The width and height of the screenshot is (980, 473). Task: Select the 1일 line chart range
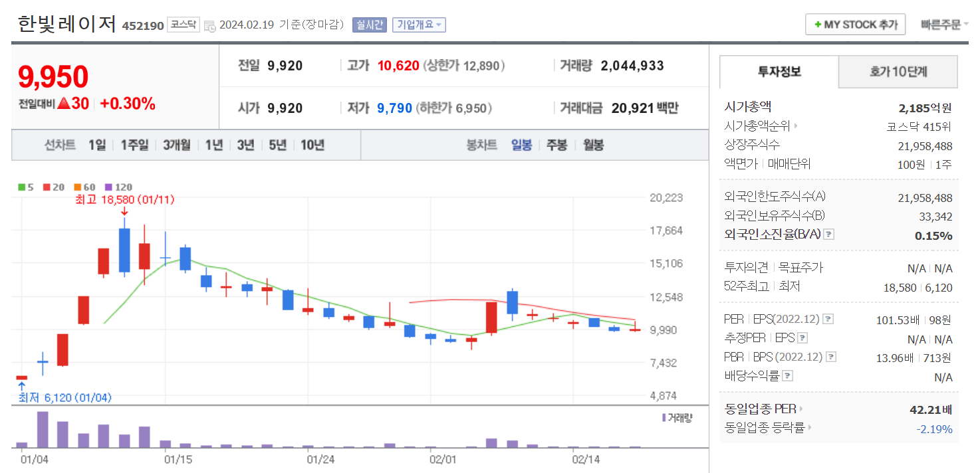pyautogui.click(x=97, y=145)
